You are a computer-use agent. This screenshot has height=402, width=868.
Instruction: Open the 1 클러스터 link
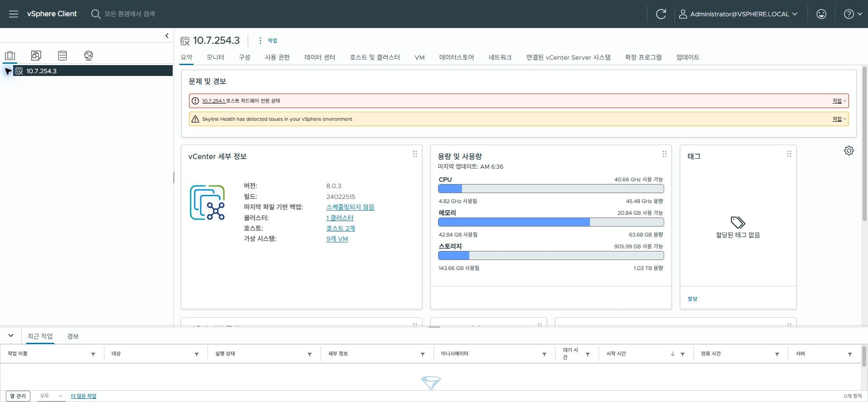tap(340, 218)
